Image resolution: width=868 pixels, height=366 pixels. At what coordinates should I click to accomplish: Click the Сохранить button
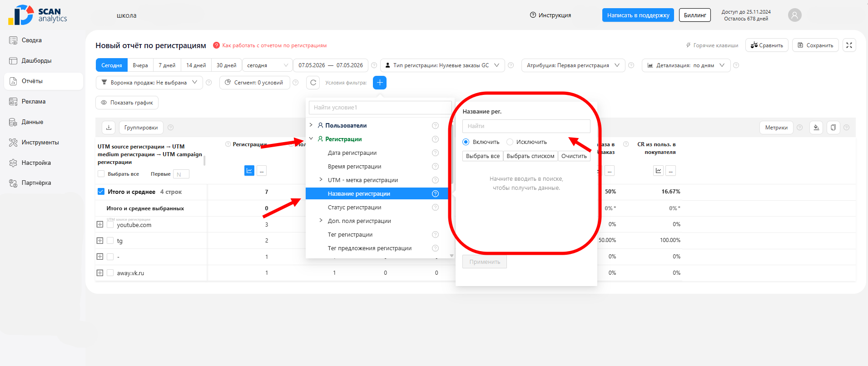(815, 45)
